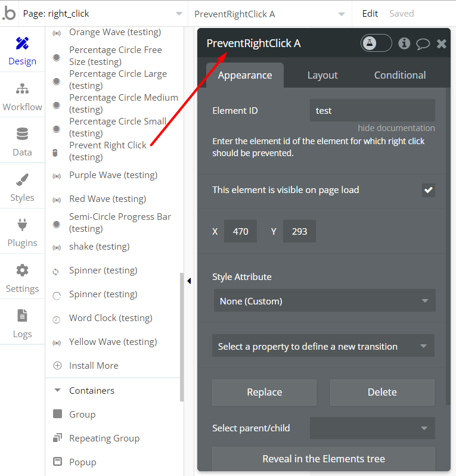Open the Page: right_click dropdown
The image size is (456, 476).
click(x=103, y=14)
